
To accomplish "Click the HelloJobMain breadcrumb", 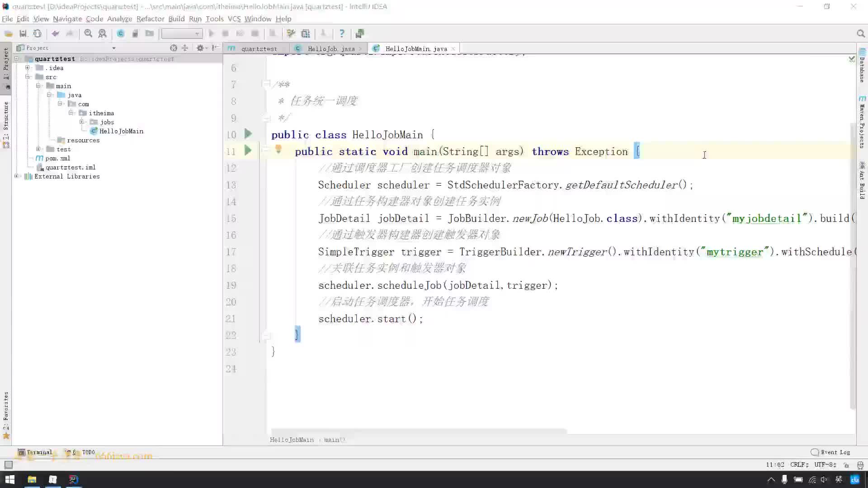I will pyautogui.click(x=292, y=440).
